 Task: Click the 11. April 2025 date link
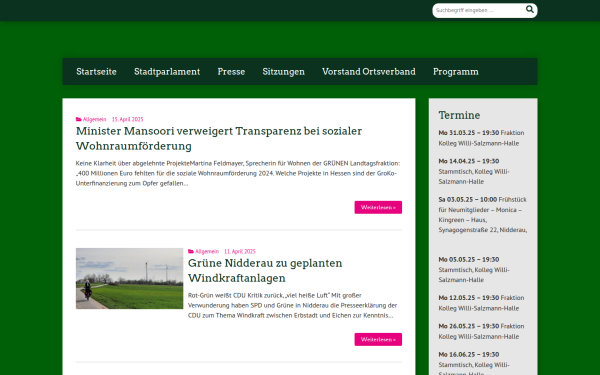pyautogui.click(x=240, y=251)
